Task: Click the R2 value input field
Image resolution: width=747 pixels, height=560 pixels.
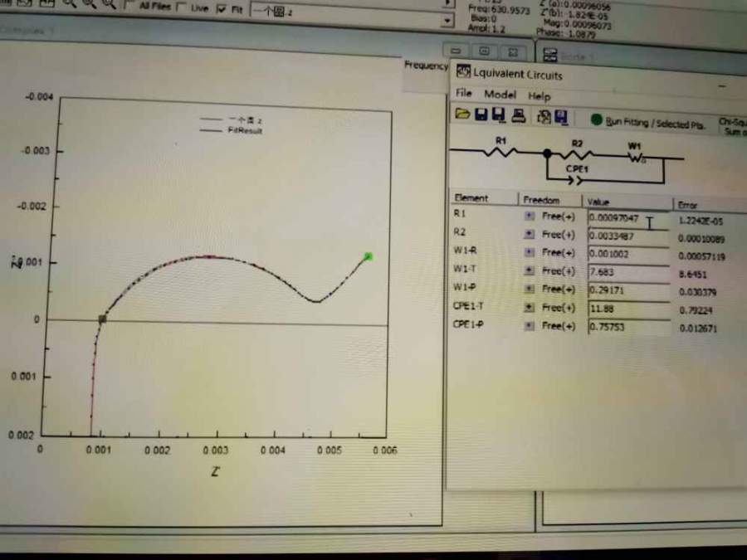Action: coord(627,236)
